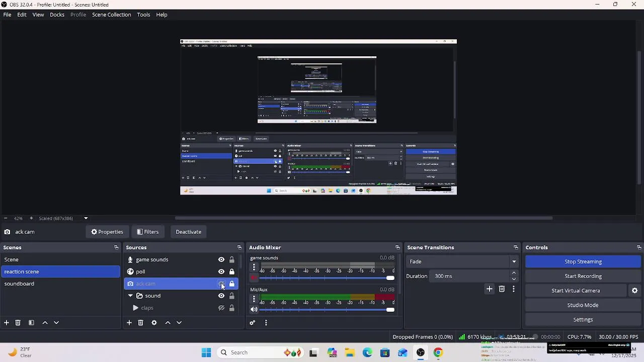Image resolution: width=644 pixels, height=362 pixels.
Task: Open Mic/Aux mixer options menu
Action: [254, 299]
